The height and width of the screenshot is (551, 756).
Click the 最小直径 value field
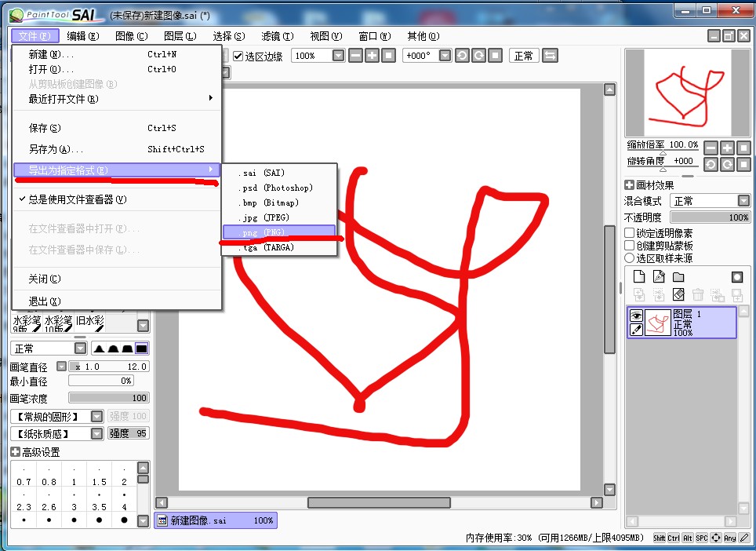(100, 381)
